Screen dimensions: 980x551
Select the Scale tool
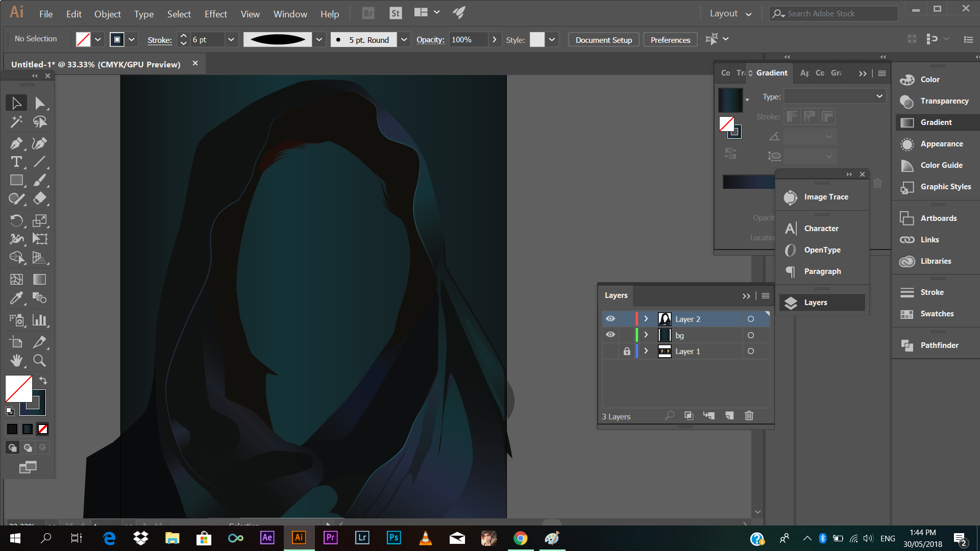pyautogui.click(x=40, y=220)
